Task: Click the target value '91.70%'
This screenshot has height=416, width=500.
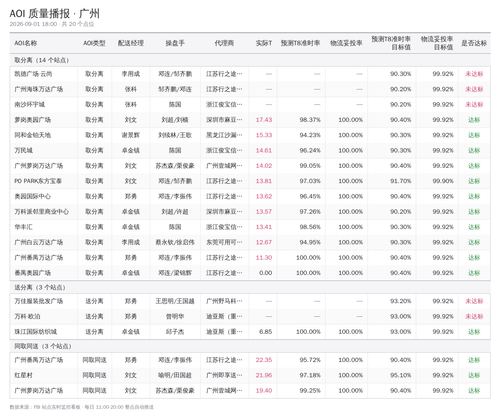Action: tap(401, 181)
